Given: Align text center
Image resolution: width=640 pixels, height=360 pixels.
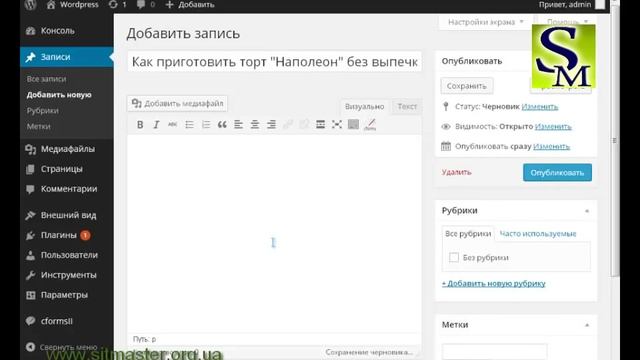Looking at the screenshot, I should click(x=255, y=124).
